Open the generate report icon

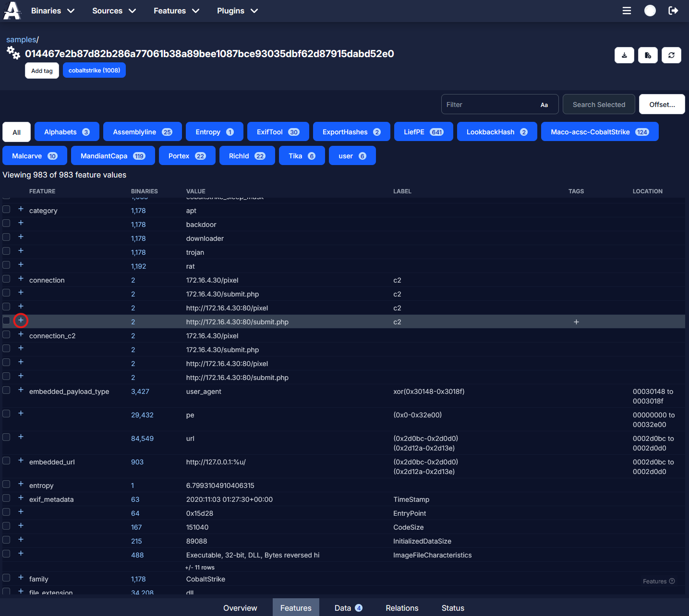tap(648, 55)
